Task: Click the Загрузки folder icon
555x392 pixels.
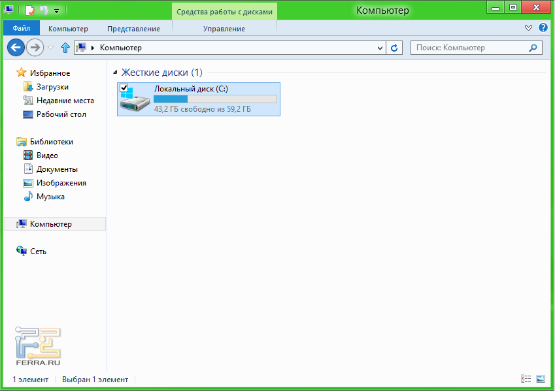Action: [x=28, y=86]
